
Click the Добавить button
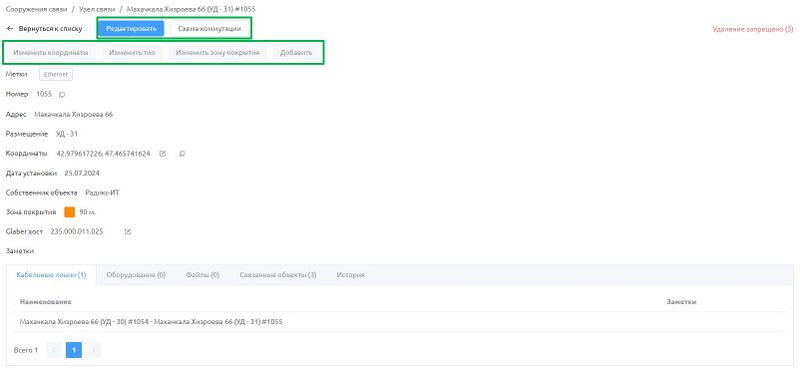296,53
